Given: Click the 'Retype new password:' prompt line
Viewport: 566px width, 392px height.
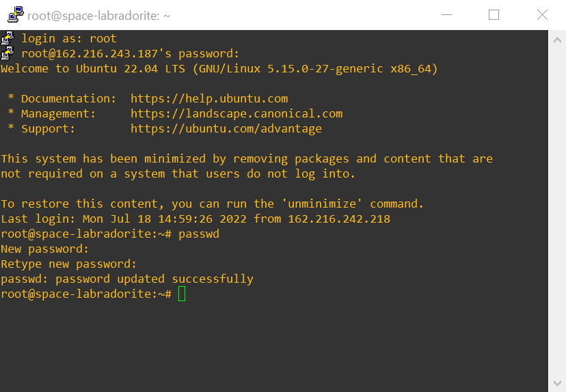Looking at the screenshot, I should [69, 264].
